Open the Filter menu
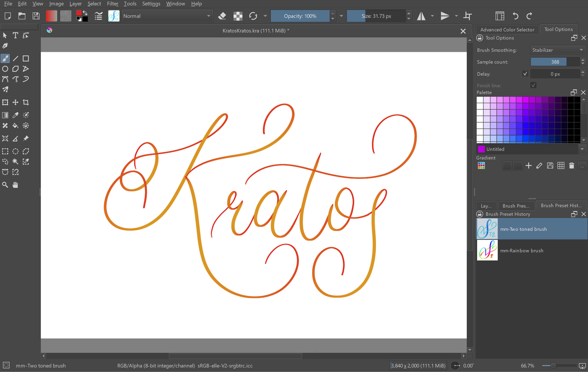This screenshot has height=372, width=588. pyautogui.click(x=113, y=4)
